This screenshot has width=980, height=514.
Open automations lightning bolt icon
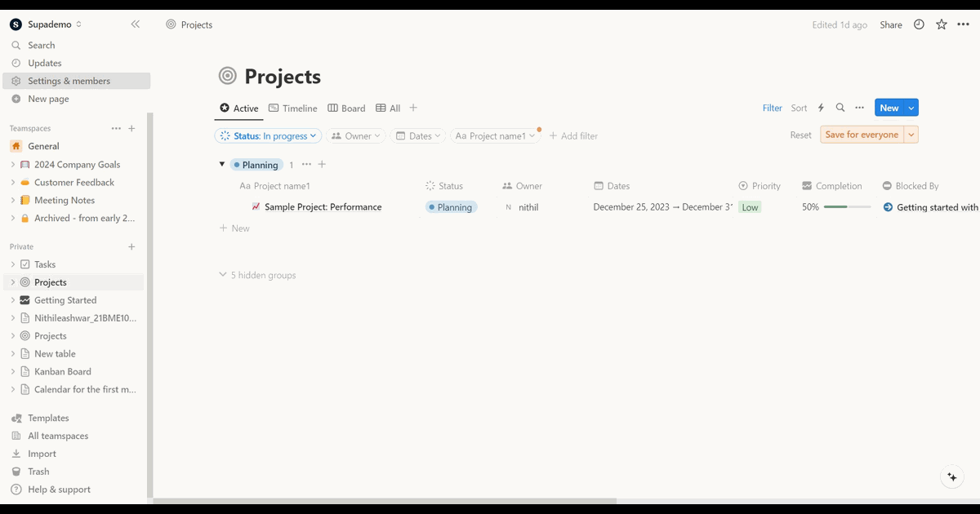coord(821,108)
